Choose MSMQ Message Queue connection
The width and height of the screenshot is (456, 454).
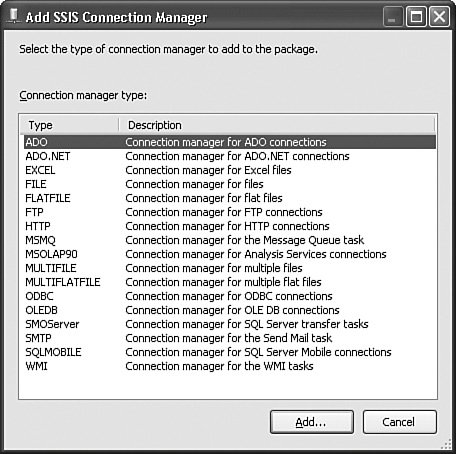pyautogui.click(x=230, y=240)
